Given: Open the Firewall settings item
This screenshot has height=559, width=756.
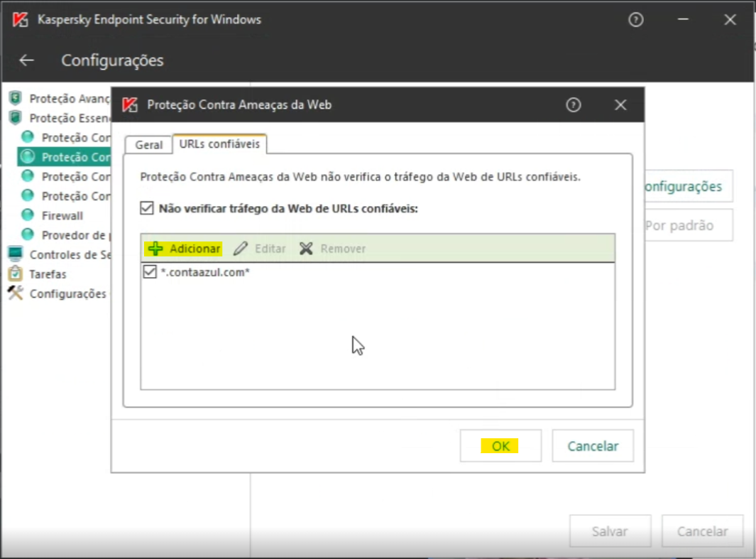Looking at the screenshot, I should click(62, 216).
